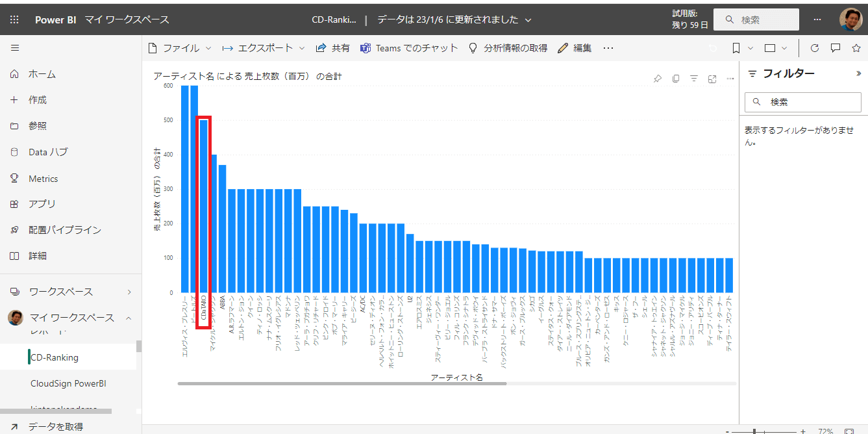
Task: Open the chart's More options ellipsis
Action: tap(730, 79)
